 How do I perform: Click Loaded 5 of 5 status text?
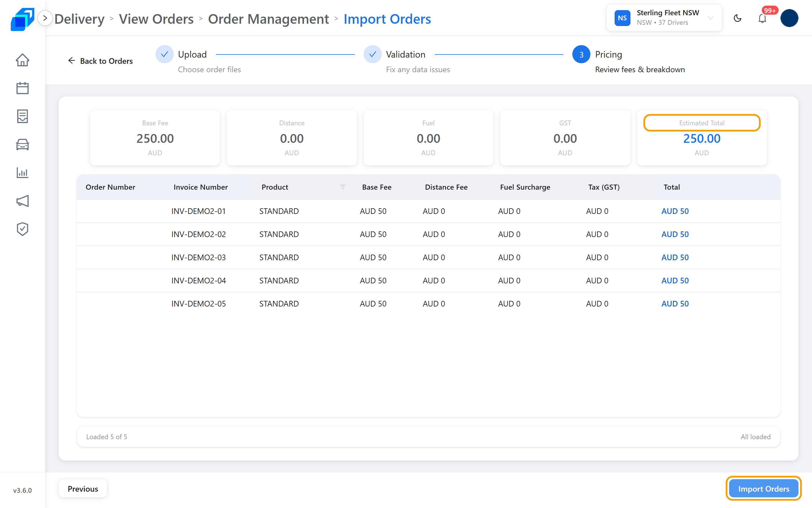(x=107, y=437)
